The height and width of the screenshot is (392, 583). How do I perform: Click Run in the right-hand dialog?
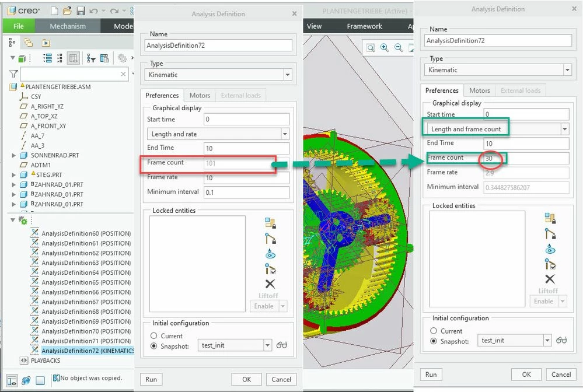tap(431, 374)
